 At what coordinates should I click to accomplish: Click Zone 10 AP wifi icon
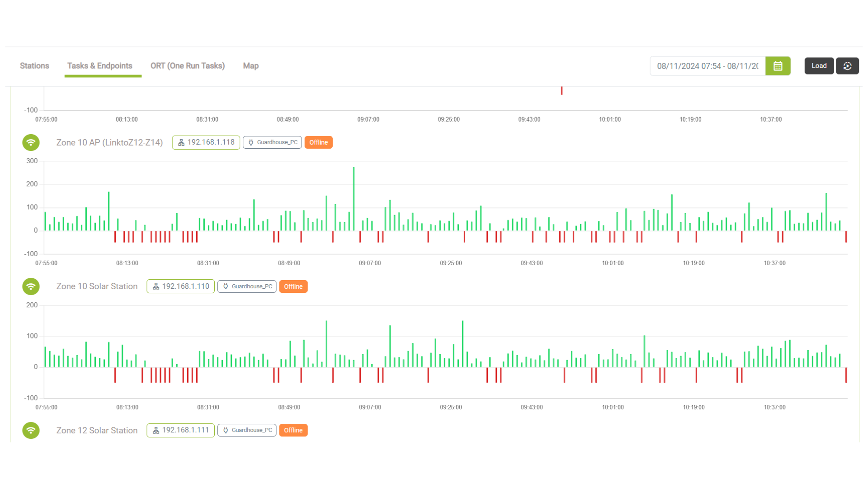(31, 143)
